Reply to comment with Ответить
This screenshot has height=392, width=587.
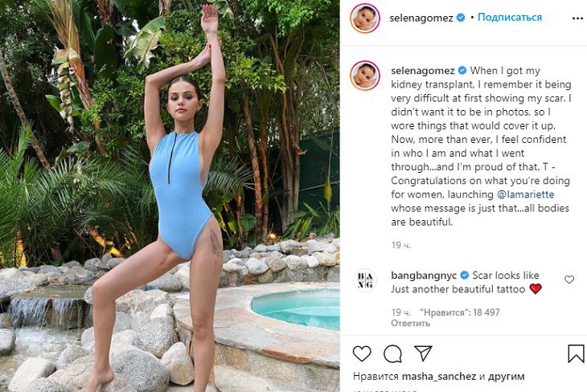click(x=407, y=323)
